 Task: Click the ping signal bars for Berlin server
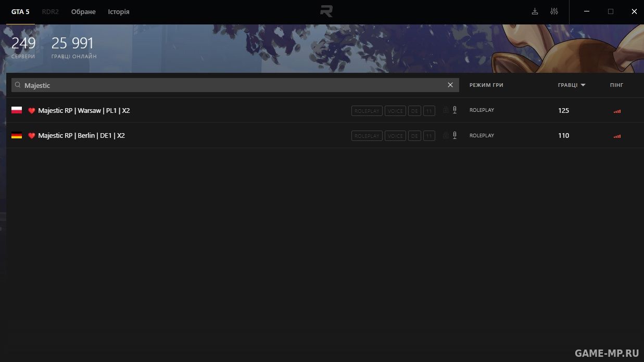pyautogui.click(x=617, y=136)
